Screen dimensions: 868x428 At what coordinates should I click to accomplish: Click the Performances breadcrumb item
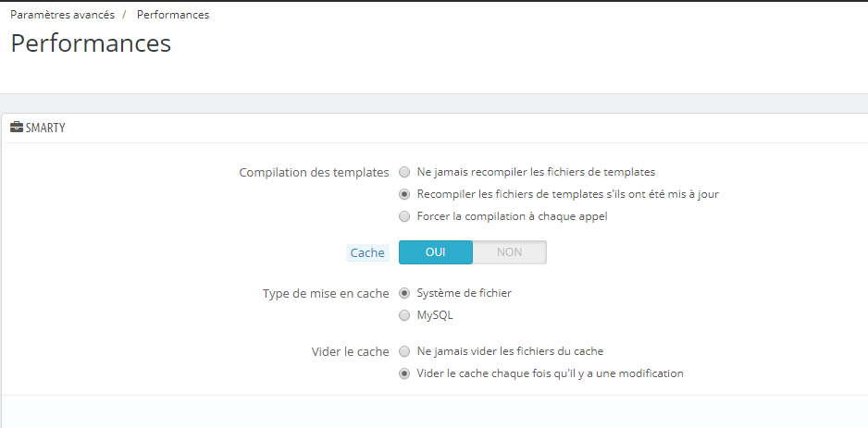(173, 15)
